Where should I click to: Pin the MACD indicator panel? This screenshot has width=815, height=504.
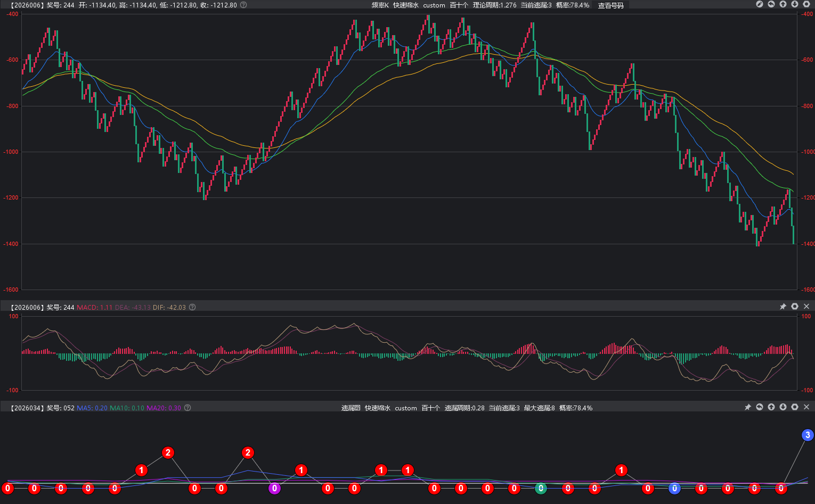[783, 307]
